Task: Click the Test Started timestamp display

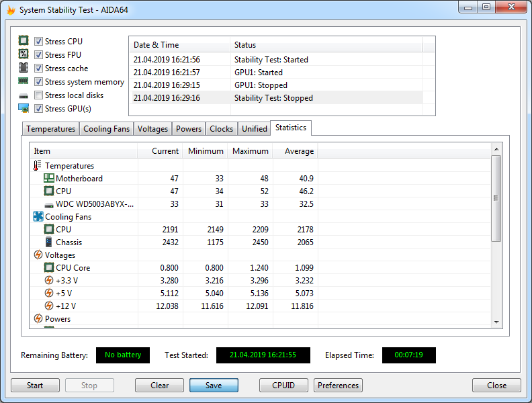Action: 263,355
